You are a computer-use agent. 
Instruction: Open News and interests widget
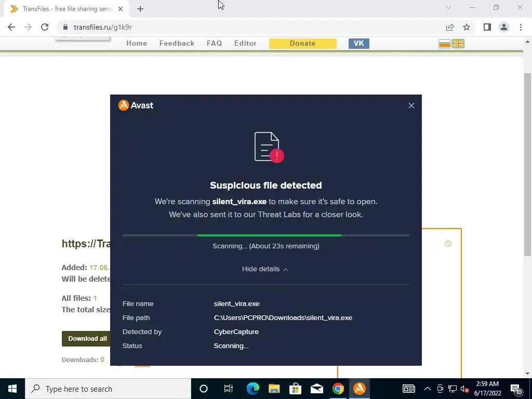click(409, 389)
